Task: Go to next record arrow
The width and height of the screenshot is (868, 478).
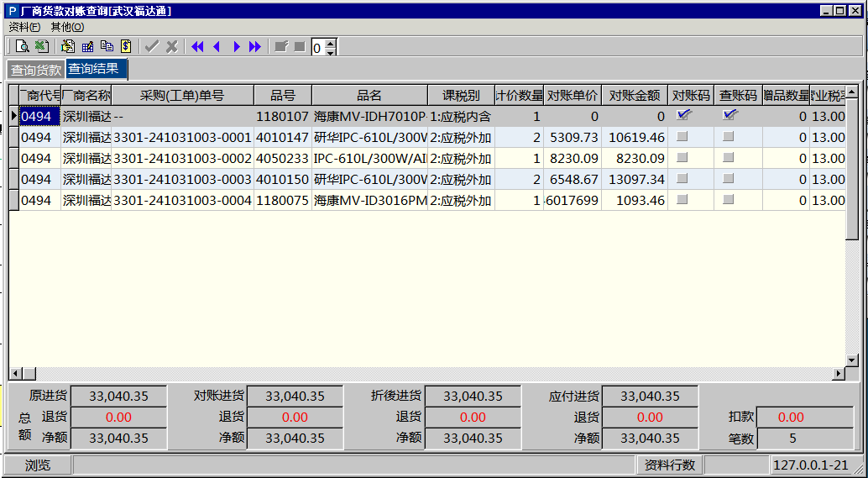Action: tap(237, 47)
